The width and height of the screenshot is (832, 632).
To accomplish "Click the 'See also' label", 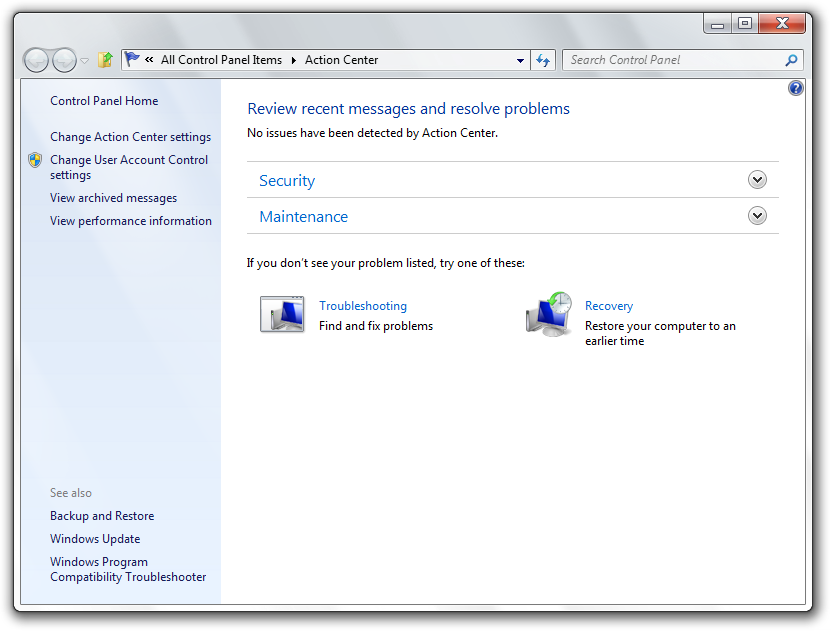I will coord(71,493).
